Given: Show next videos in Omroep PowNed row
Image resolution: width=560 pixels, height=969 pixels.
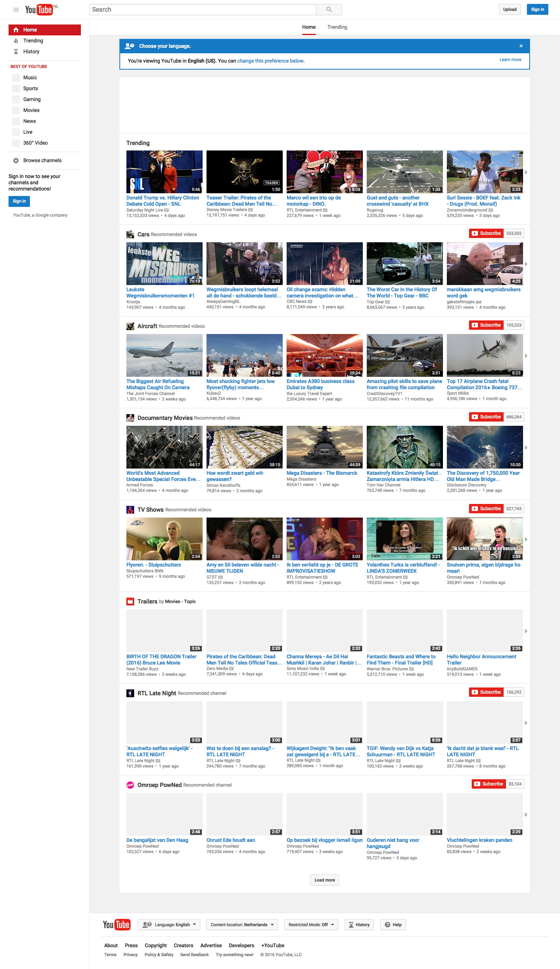Looking at the screenshot, I should click(526, 815).
